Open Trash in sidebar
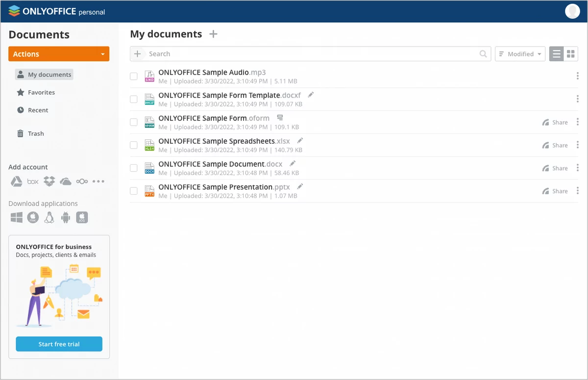 [30, 133]
